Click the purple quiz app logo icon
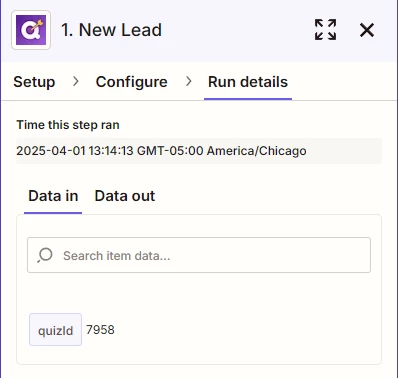 pyautogui.click(x=31, y=30)
